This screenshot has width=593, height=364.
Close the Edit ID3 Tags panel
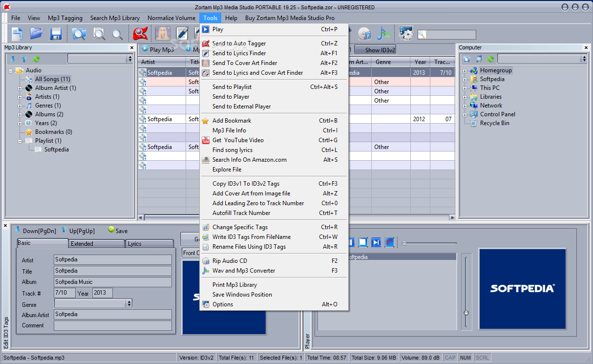6,225
